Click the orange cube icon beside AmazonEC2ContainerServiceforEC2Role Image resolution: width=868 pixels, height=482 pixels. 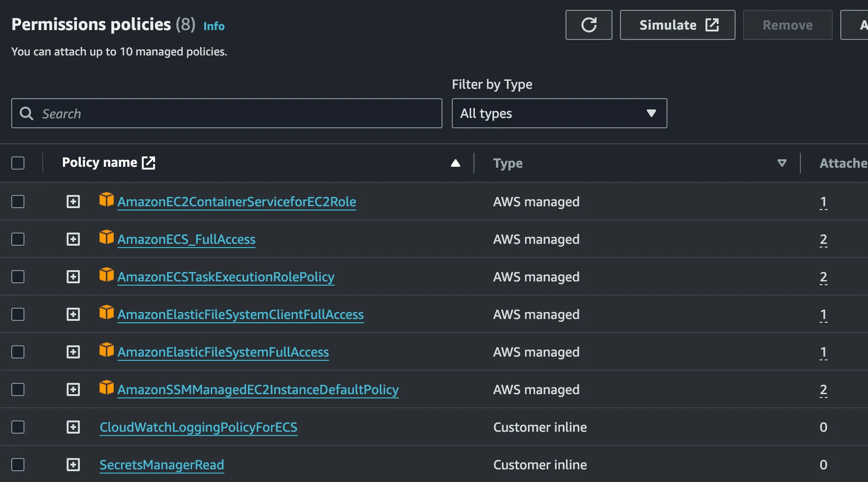[107, 200]
